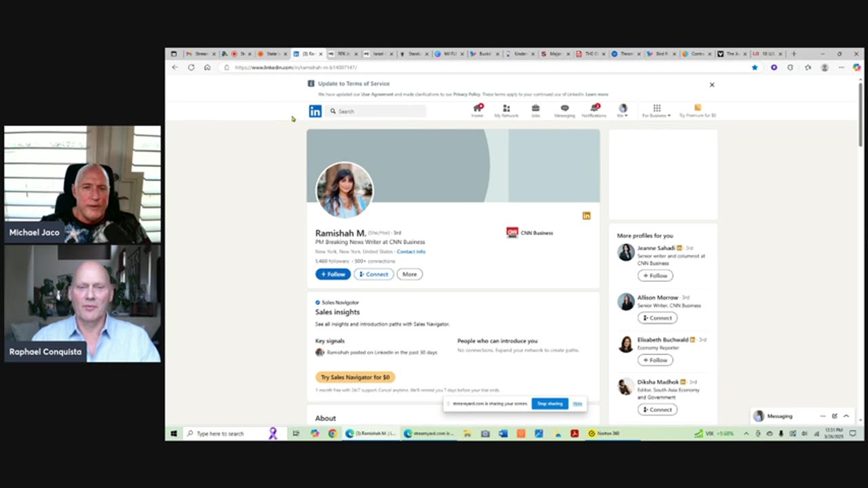Viewport: 868px width, 488px height.
Task: Open the browser profile avatar icon
Action: click(x=825, y=67)
